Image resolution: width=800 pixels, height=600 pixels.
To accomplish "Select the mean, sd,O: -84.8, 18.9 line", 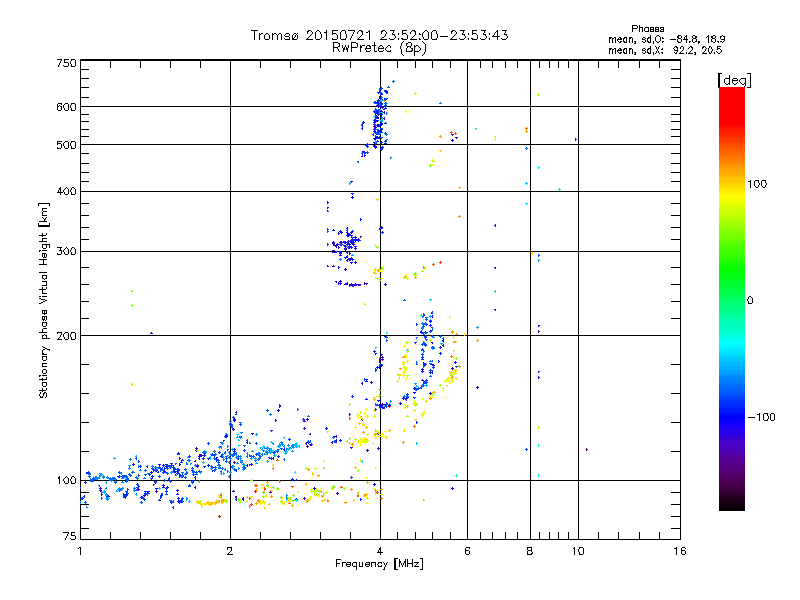I will click(x=667, y=39).
